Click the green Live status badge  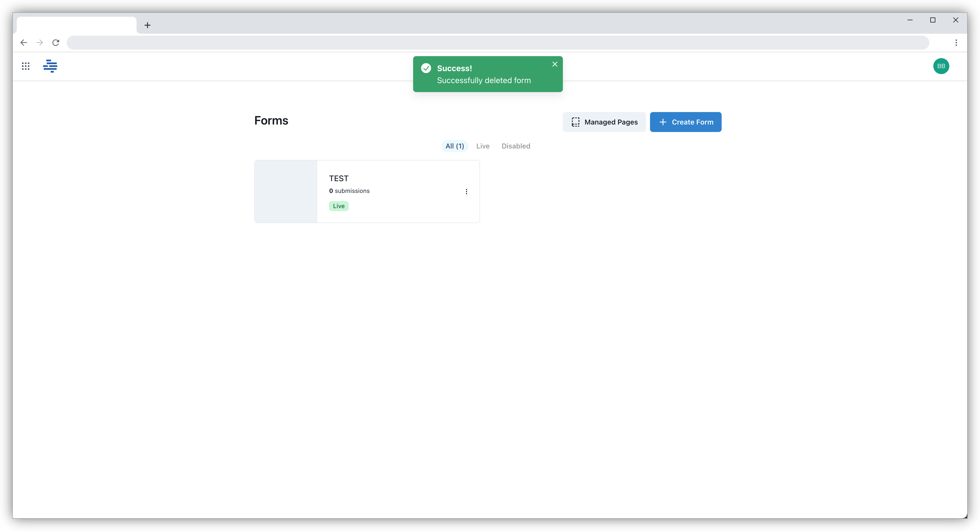point(338,206)
